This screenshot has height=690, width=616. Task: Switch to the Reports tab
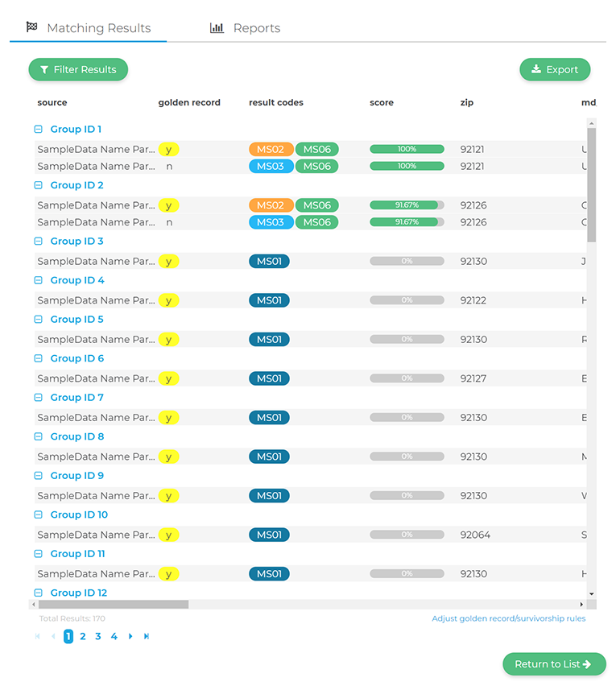(246, 28)
